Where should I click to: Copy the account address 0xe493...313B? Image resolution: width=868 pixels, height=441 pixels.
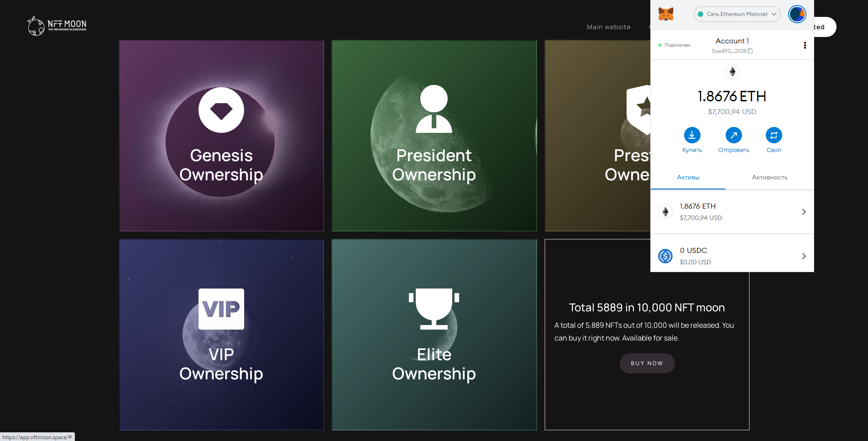(x=732, y=51)
